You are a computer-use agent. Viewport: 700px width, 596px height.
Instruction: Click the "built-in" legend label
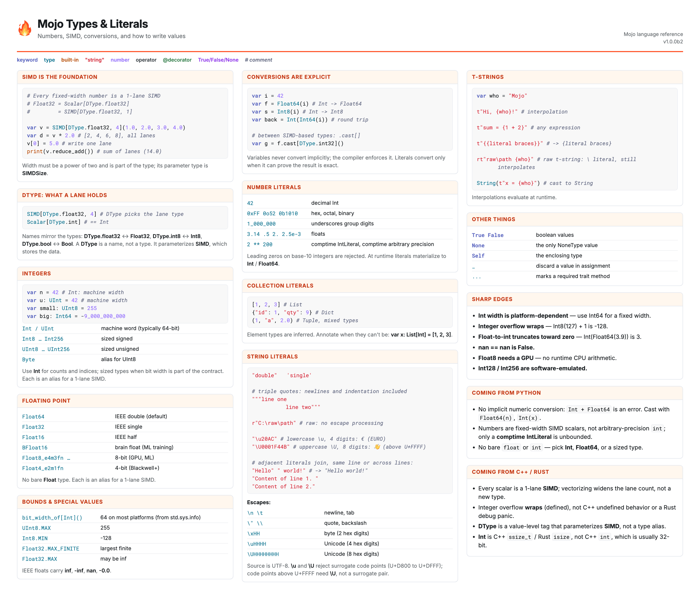70,60
